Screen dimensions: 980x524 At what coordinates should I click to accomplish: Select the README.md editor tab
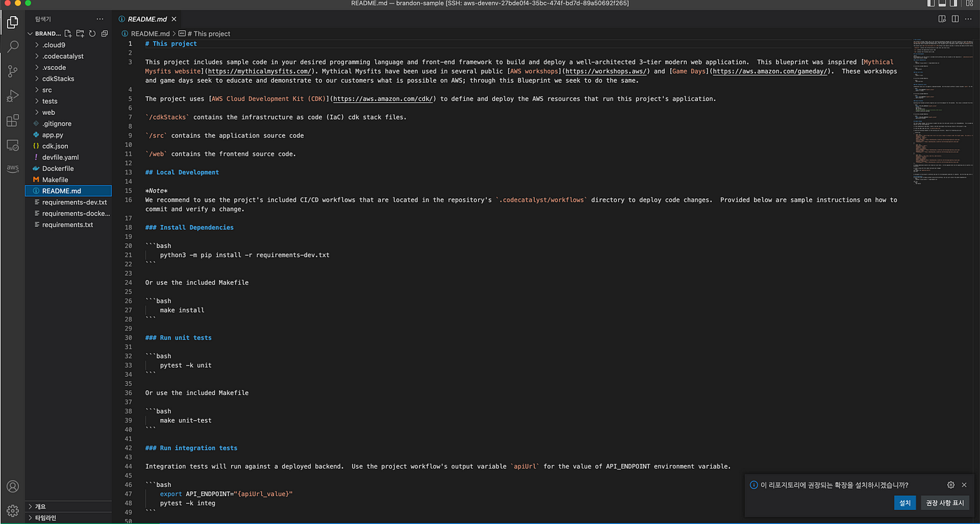click(x=146, y=19)
